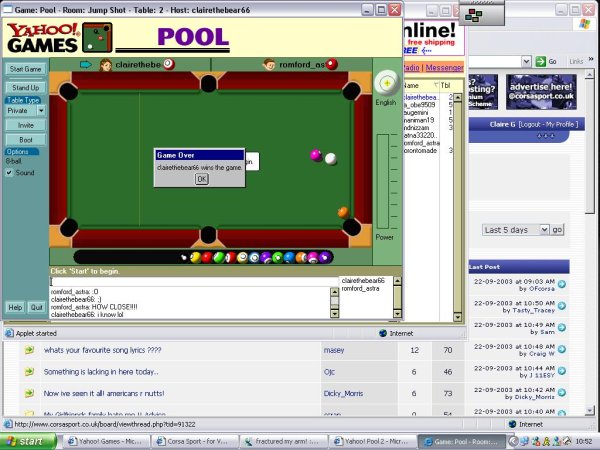
Task: Switch to Yahoo! Pool 2 taskbar window
Action: [373, 442]
